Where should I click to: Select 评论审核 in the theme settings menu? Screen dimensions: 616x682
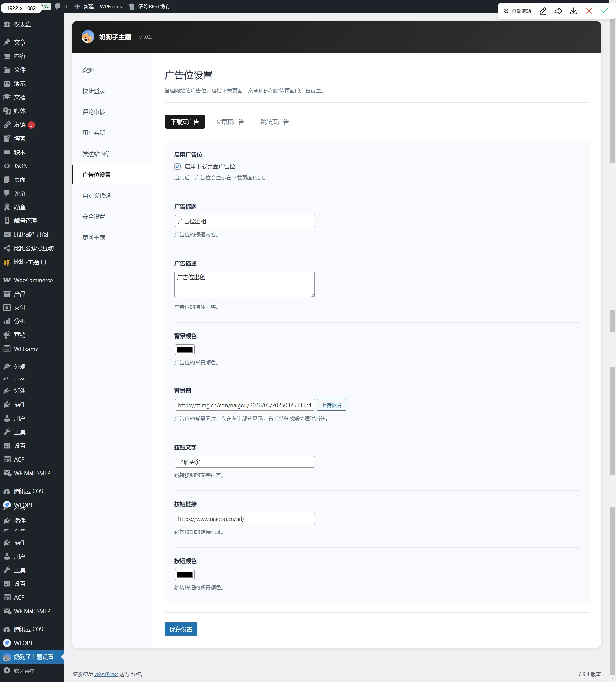112,112
